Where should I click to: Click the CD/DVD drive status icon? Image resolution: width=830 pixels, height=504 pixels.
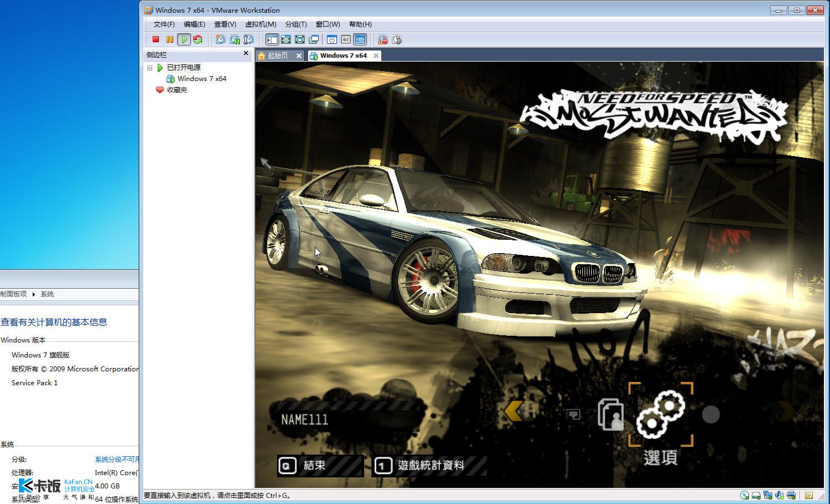point(745,495)
